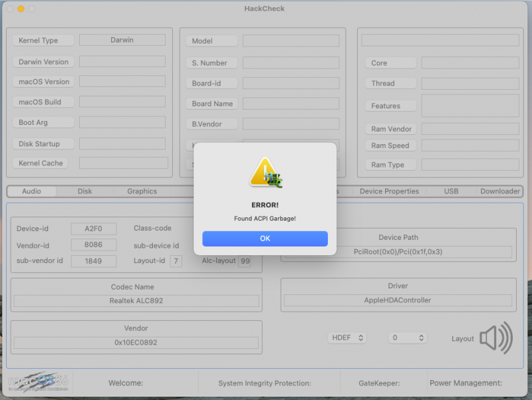Minimize the HackCheck window with yellow button
532x400 pixels.
pyautogui.click(x=21, y=9)
